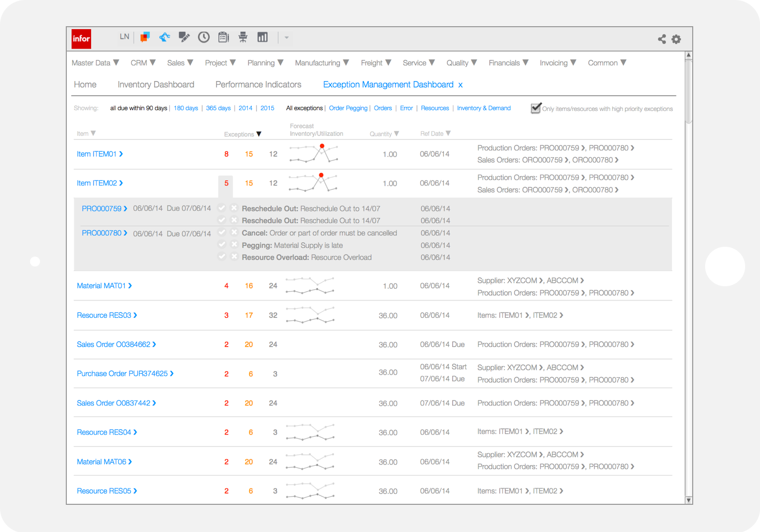The image size is (760, 532).
Task: Open the Common menu
Action: tap(607, 63)
